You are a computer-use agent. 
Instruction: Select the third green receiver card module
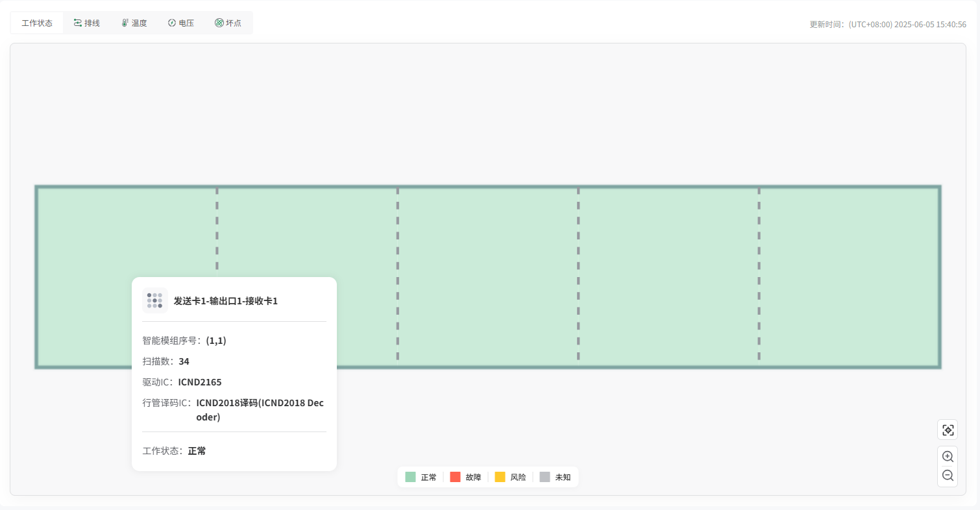487,278
